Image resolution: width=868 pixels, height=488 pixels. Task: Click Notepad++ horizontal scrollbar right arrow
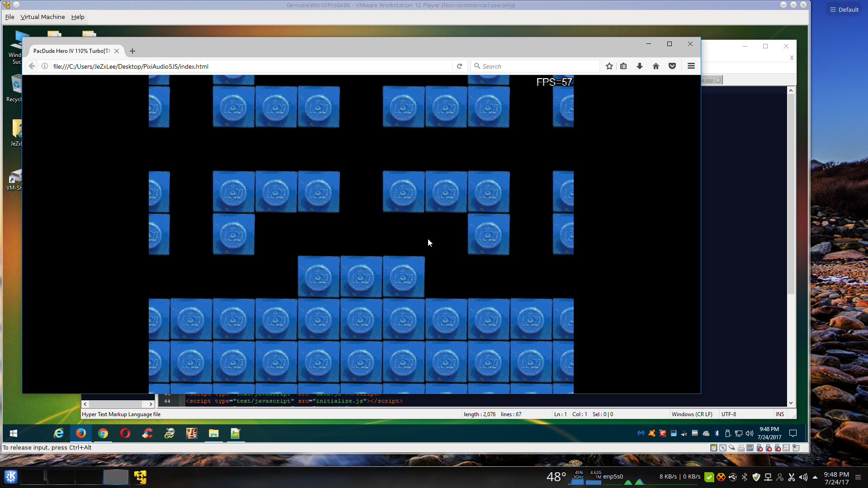point(151,404)
